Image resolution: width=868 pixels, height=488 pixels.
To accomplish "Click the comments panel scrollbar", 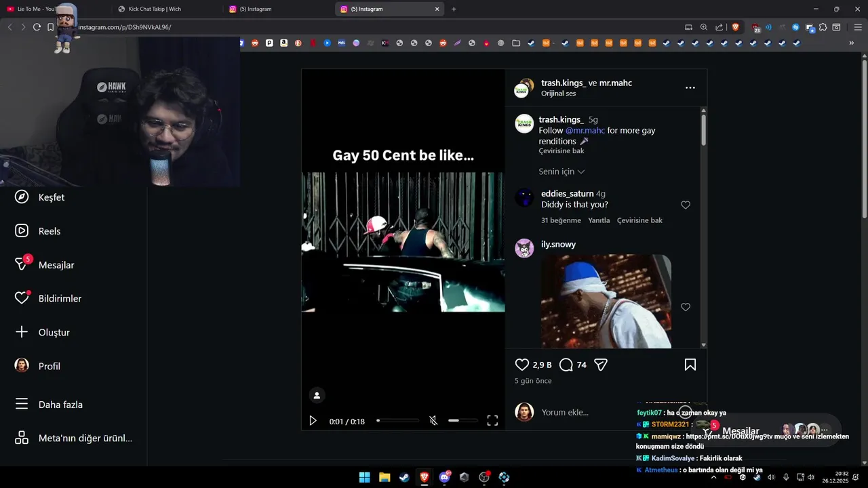I will (704, 129).
